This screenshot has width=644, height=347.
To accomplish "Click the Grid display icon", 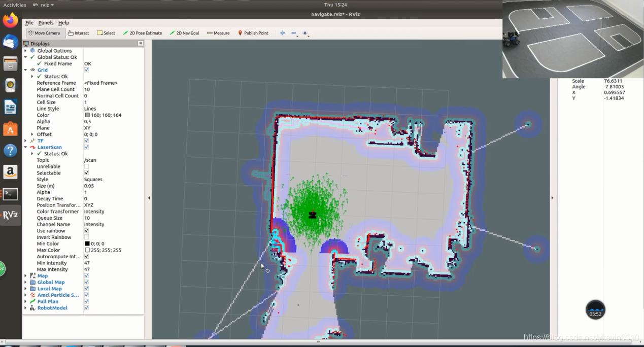I will [33, 70].
